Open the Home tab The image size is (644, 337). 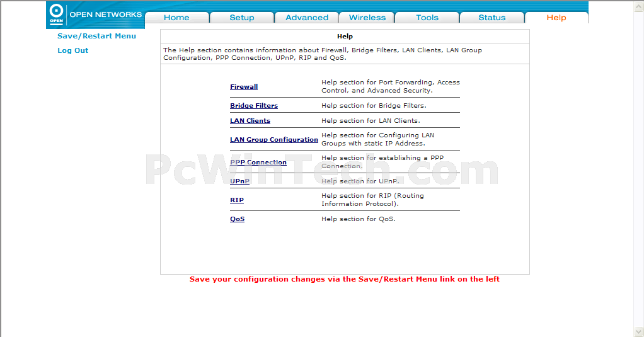pos(176,18)
